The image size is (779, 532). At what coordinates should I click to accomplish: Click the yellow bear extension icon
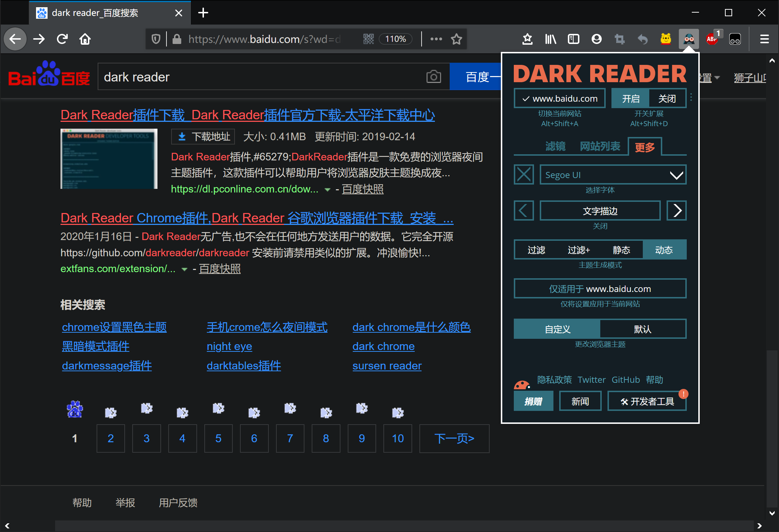pyautogui.click(x=666, y=39)
